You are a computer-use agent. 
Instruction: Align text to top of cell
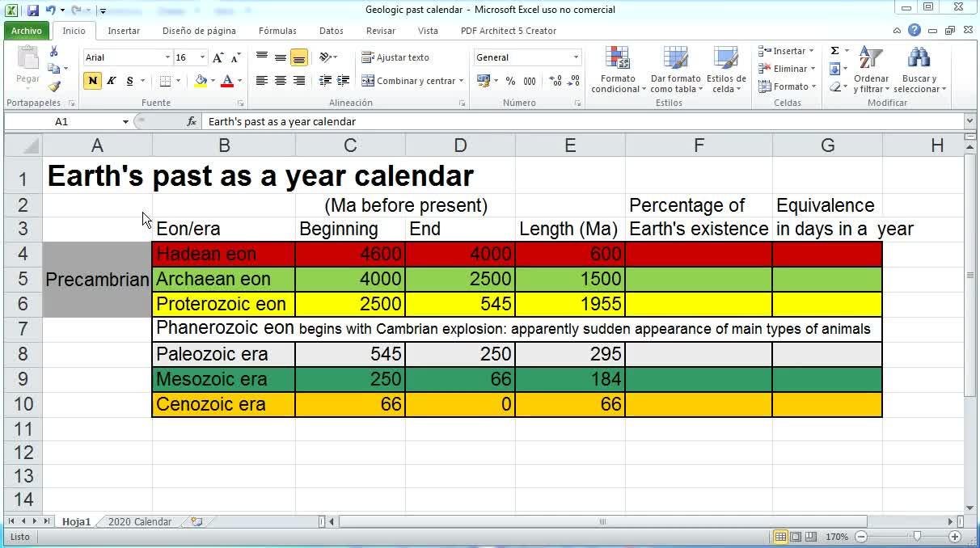[x=262, y=57]
